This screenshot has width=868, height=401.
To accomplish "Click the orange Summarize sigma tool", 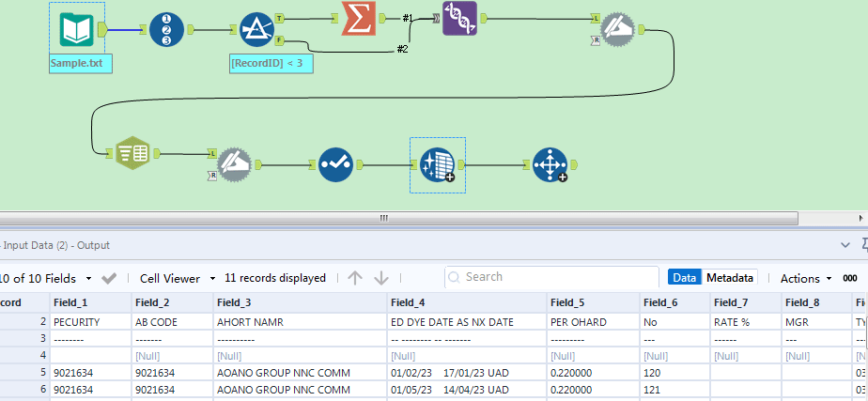I will [358, 18].
